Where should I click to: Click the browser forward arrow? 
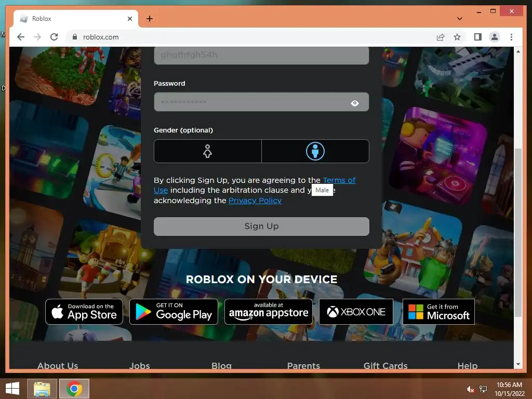pos(37,37)
